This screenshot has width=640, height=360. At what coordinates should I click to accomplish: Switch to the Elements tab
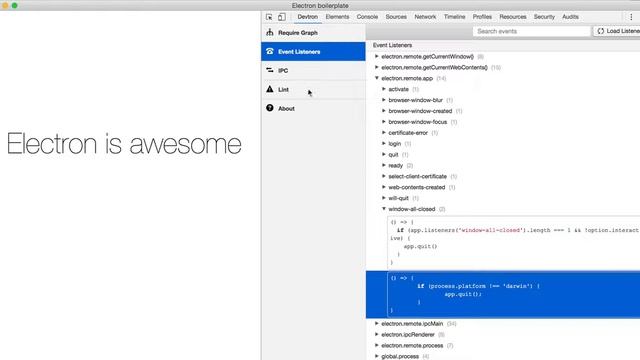point(337,17)
